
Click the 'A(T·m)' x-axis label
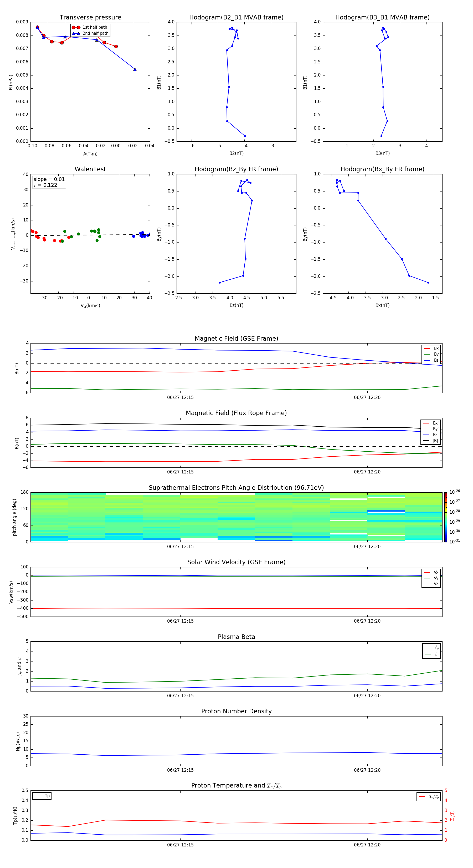[x=90, y=154]
